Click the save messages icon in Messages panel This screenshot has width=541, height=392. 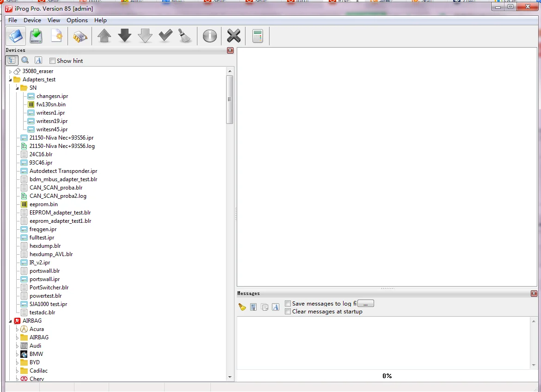[253, 307]
